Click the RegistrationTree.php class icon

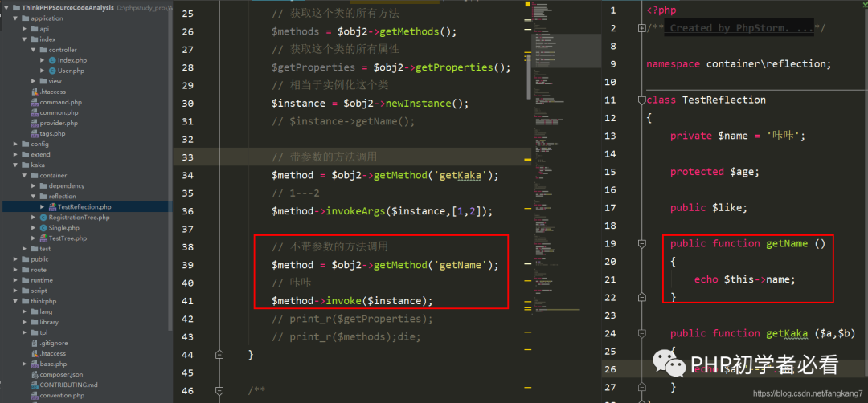click(43, 218)
